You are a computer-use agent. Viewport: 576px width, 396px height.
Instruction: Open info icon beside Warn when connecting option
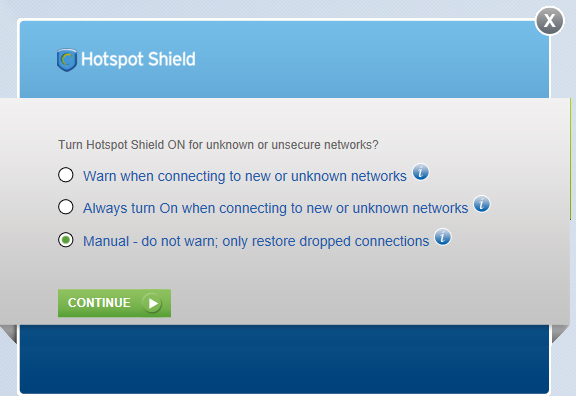421,172
